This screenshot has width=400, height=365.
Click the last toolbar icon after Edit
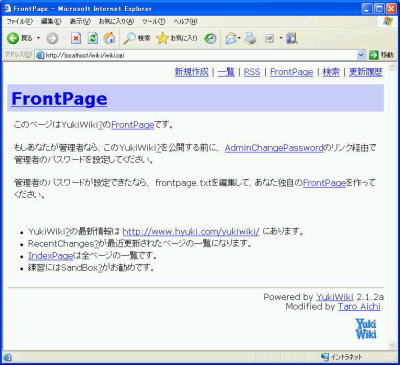(292, 38)
